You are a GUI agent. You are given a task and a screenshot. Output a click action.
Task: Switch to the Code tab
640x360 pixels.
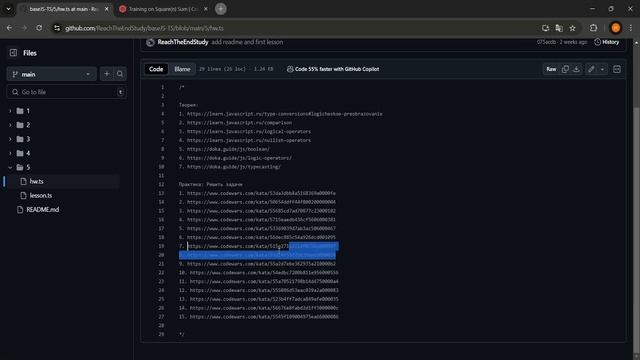pos(156,69)
